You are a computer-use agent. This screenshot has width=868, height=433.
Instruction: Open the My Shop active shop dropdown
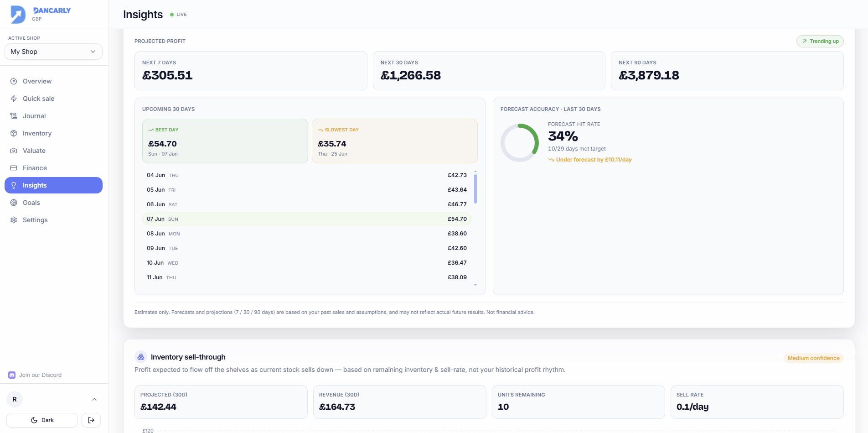point(53,52)
